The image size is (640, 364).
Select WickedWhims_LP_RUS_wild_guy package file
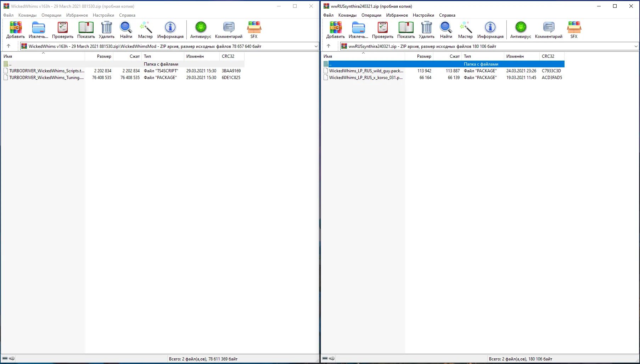coord(443,71)
